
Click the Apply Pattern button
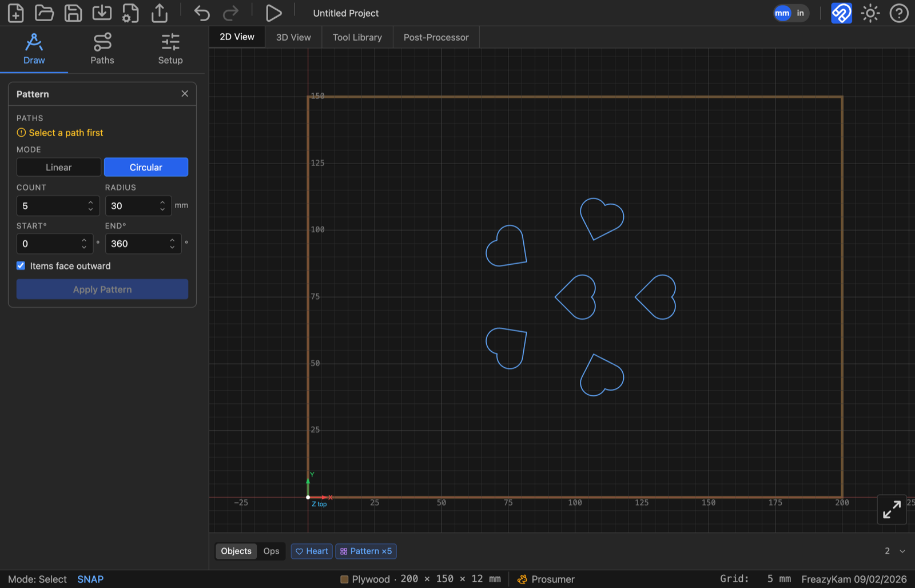[102, 289]
